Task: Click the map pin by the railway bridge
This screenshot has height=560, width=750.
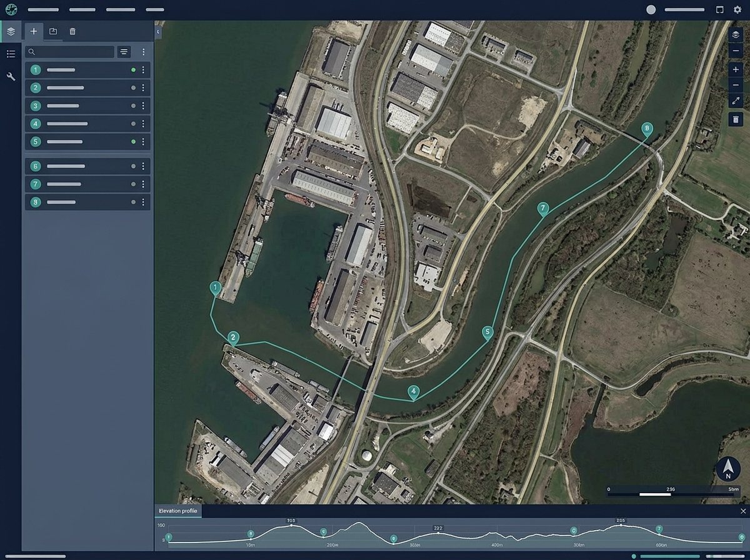Action: (413, 392)
